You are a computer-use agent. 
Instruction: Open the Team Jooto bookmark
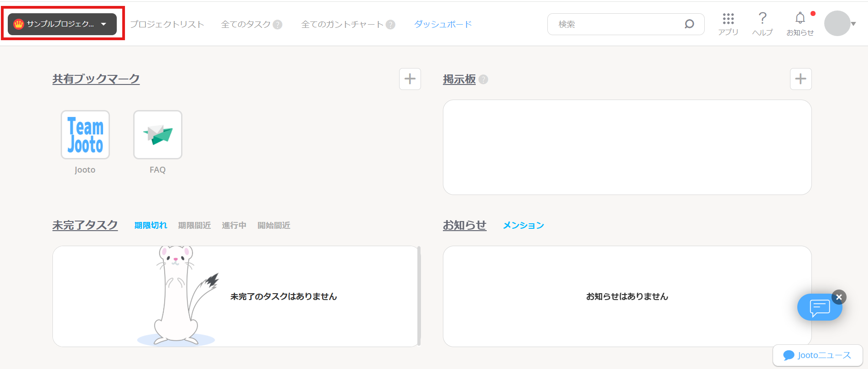tap(85, 135)
